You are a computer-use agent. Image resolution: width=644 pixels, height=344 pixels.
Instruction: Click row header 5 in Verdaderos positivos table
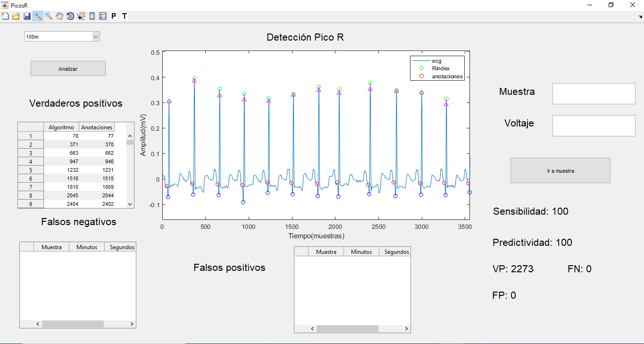(31, 169)
